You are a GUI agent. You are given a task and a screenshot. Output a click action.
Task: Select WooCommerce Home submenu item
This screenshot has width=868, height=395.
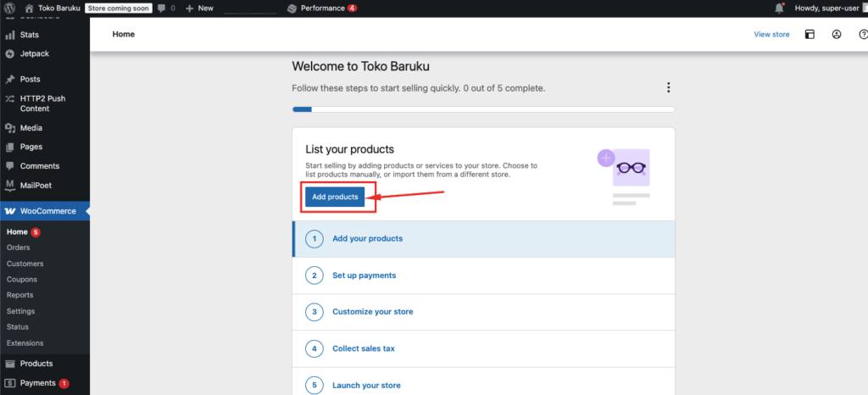click(17, 231)
